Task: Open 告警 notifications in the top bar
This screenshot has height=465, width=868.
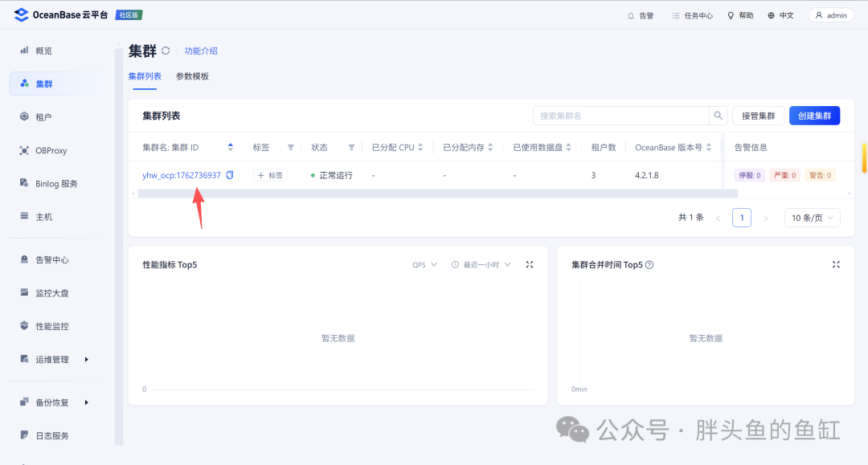Action: click(x=641, y=15)
